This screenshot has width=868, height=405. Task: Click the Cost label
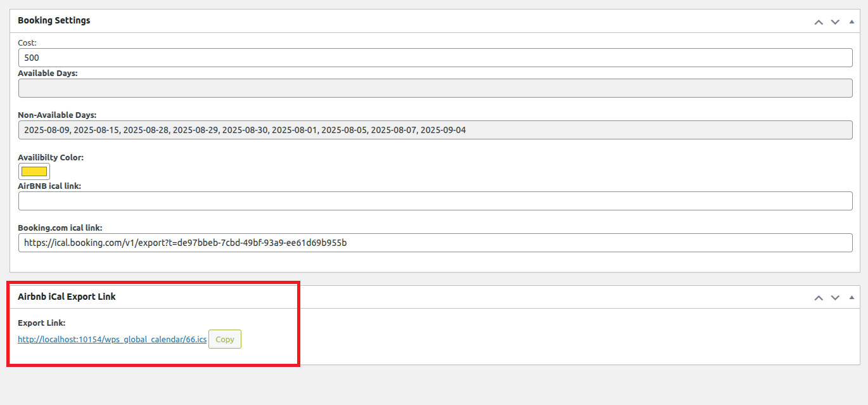[27, 42]
